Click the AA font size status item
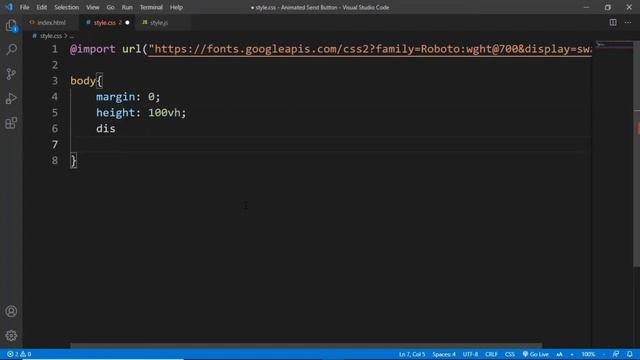Viewport: 640px width, 360px height. pos(559,354)
